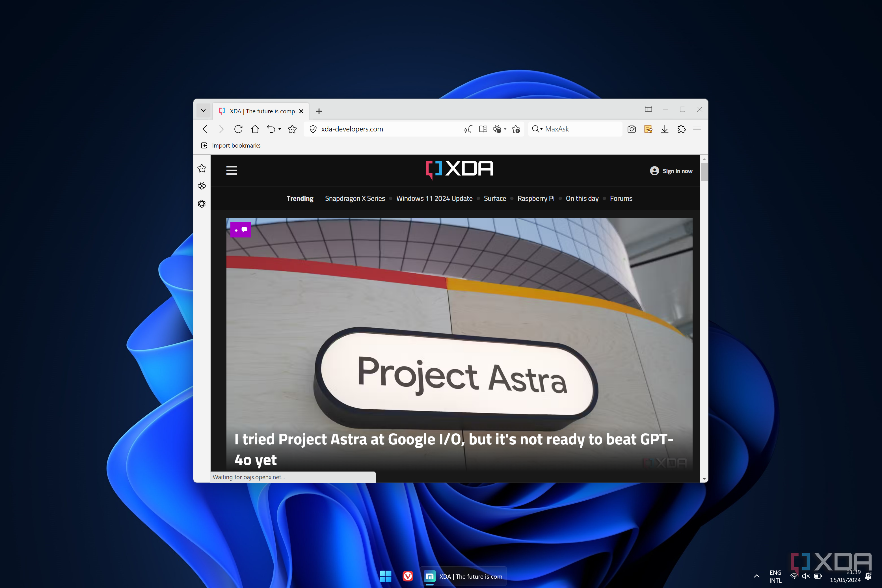Go back to the previous page
This screenshot has height=588, width=882.
[205, 129]
